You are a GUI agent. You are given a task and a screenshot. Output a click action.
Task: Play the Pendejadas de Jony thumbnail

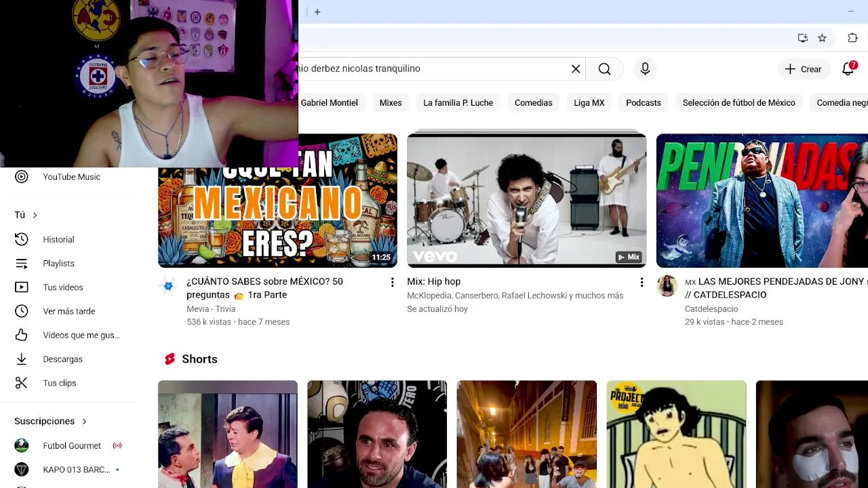762,201
